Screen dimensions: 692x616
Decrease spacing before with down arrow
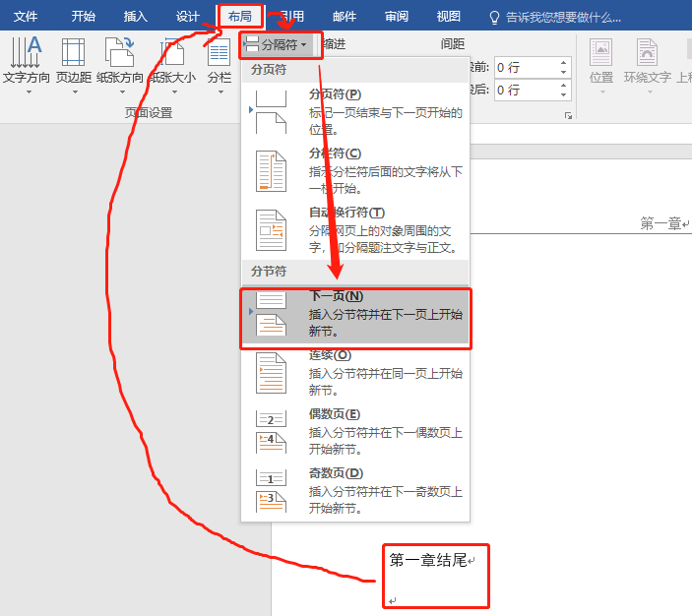click(x=564, y=73)
